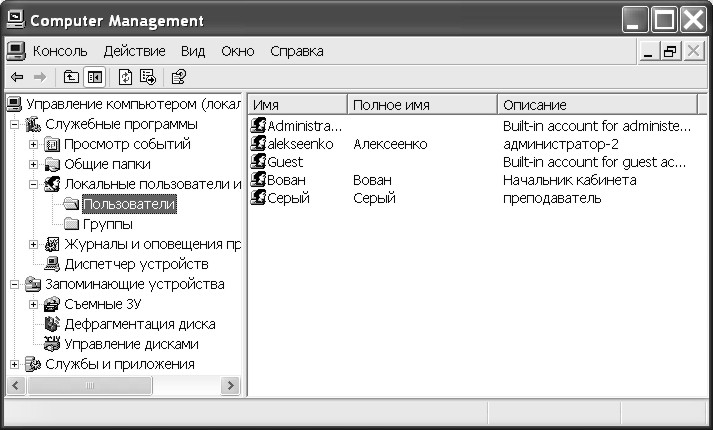Click the tree horizontal scrollbar thumb
Screen dimensions: 713x430
(90, 385)
